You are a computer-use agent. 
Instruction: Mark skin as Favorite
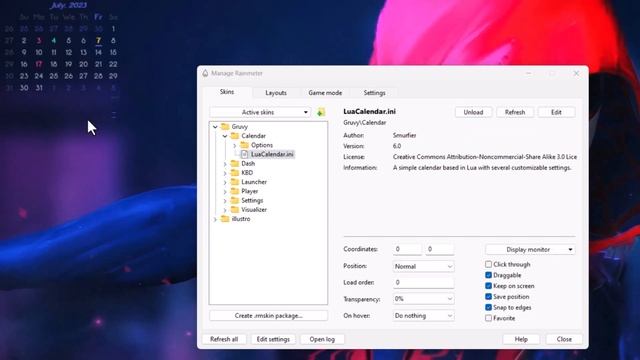click(x=488, y=318)
